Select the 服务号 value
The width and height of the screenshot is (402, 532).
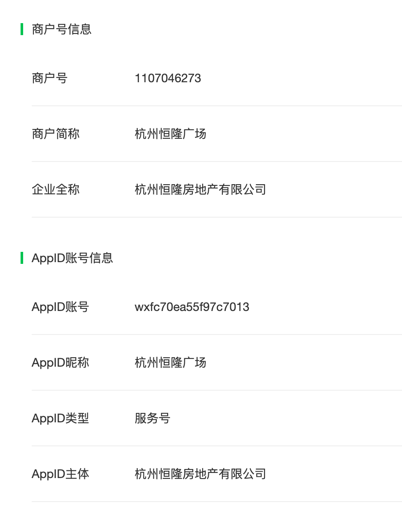point(153,418)
